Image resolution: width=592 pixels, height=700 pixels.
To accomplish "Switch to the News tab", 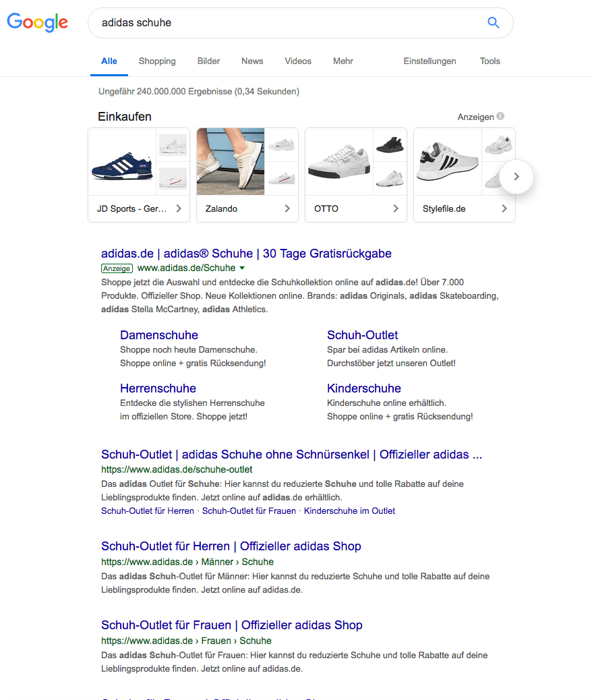I will point(252,61).
